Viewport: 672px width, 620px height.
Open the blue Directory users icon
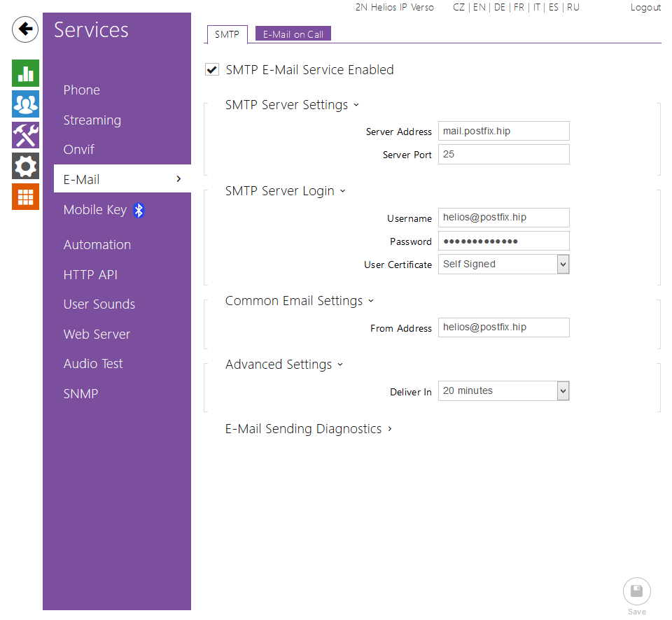(x=25, y=104)
